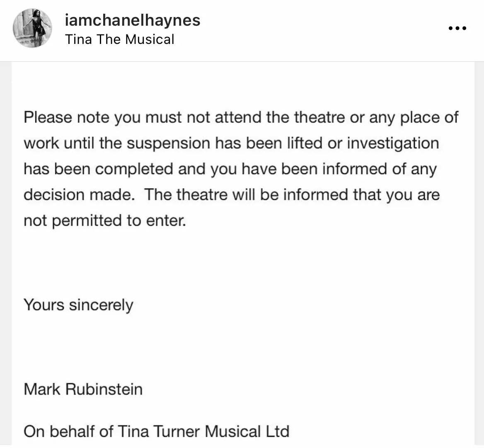Click the line beginning 'decision made.'
The image size is (484, 448).
232,195
